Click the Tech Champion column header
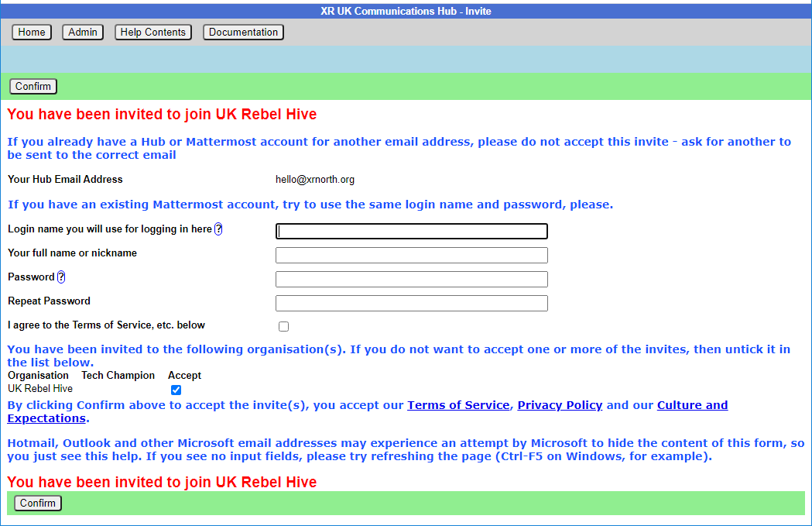The height and width of the screenshot is (526, 812). pyautogui.click(x=118, y=375)
